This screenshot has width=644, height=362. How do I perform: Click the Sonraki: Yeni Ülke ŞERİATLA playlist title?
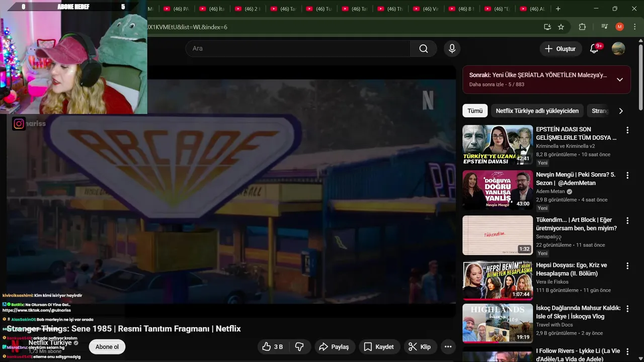[x=538, y=75]
